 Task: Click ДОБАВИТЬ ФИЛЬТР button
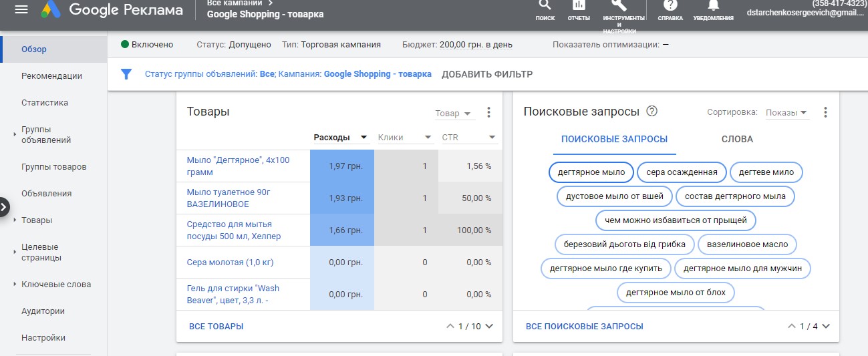[x=487, y=74]
